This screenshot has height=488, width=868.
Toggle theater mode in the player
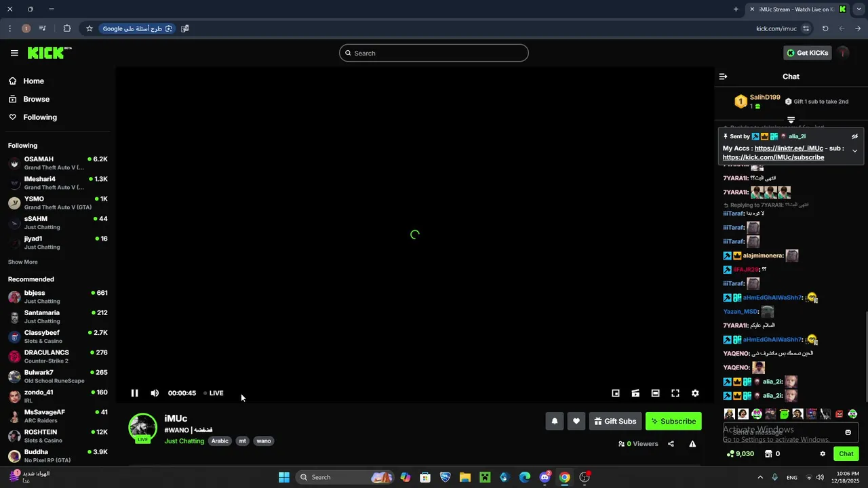[655, 393]
